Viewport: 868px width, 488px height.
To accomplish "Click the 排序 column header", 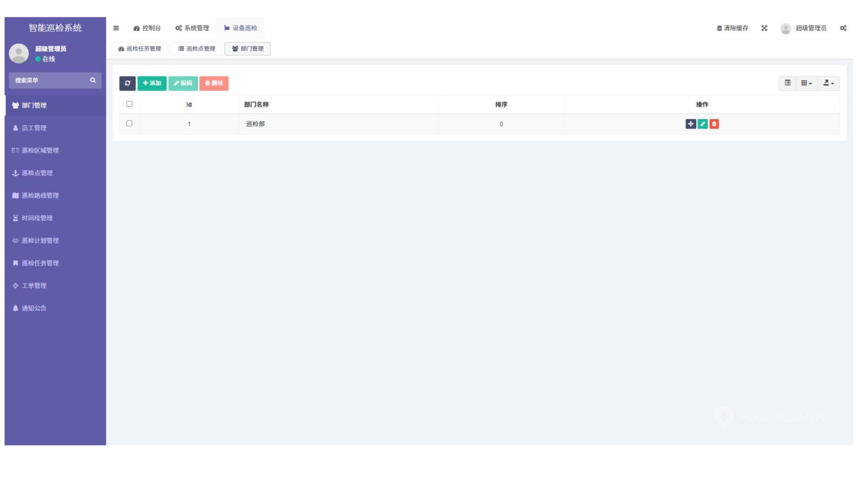I will [x=501, y=104].
